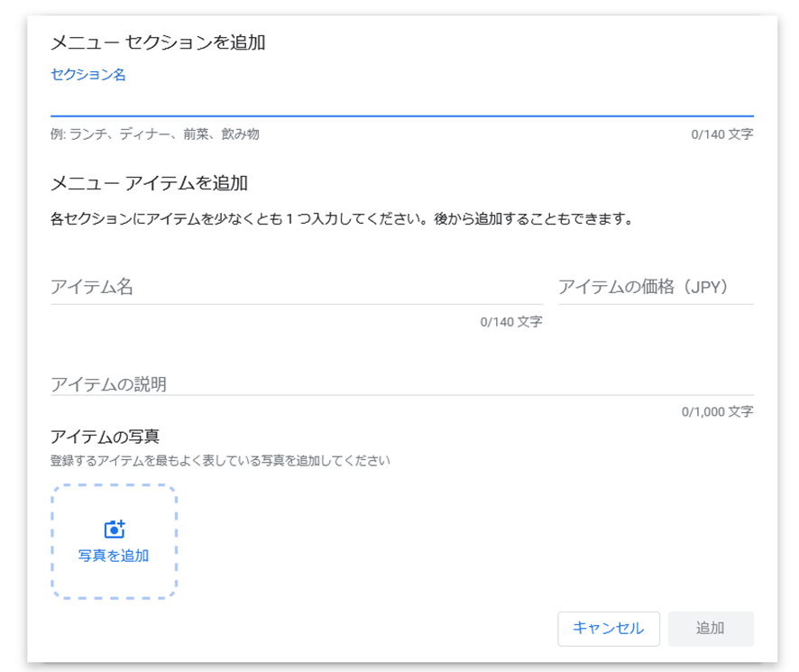Image resolution: width=799 pixels, height=672 pixels.
Task: Click the item name 0/140 文字 counter
Action: (x=511, y=322)
